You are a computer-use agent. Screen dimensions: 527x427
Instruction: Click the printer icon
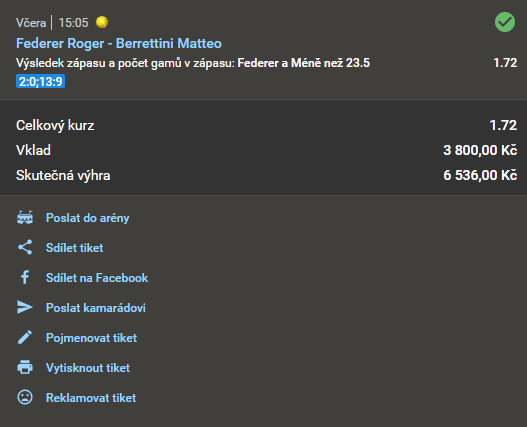coord(25,367)
